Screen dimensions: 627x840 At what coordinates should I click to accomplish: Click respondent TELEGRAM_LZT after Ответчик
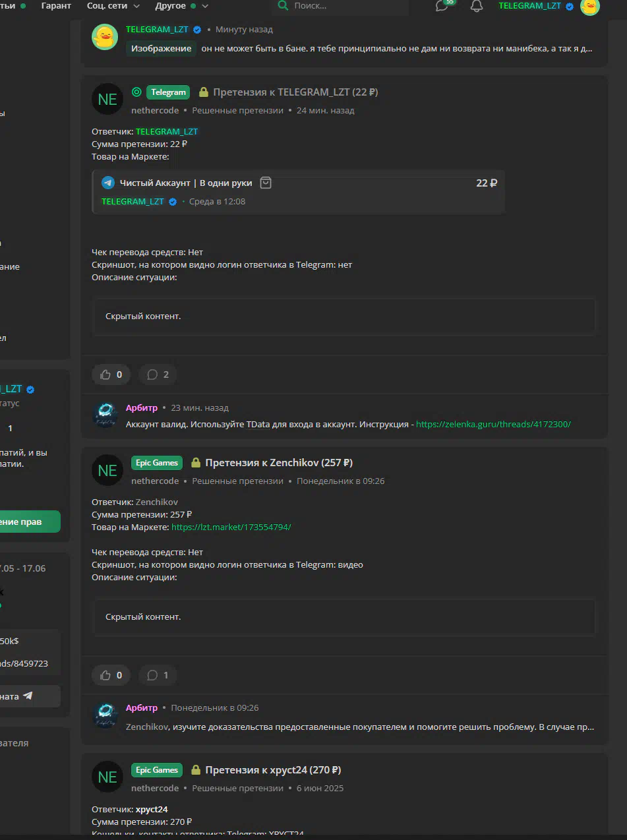(167, 131)
